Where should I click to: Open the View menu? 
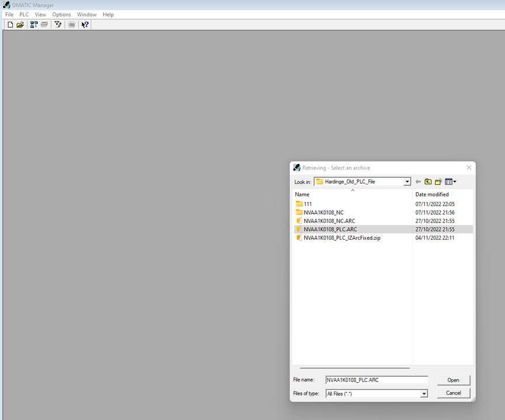tap(41, 15)
